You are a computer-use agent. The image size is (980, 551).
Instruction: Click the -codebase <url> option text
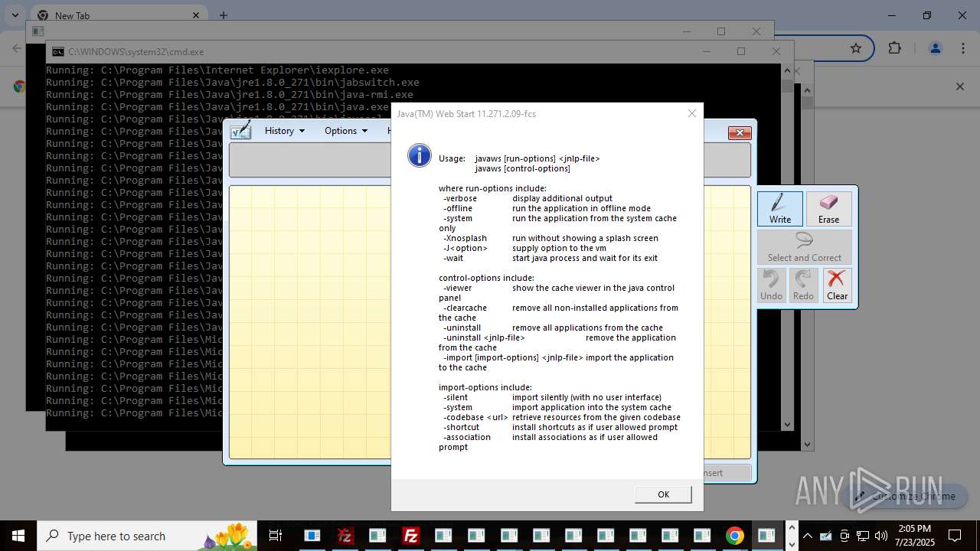click(475, 417)
